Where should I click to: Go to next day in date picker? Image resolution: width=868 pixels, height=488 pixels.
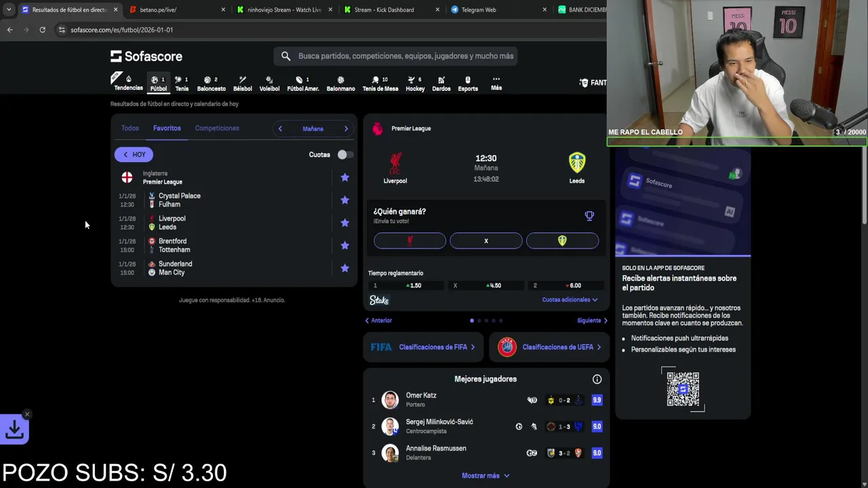pos(346,129)
